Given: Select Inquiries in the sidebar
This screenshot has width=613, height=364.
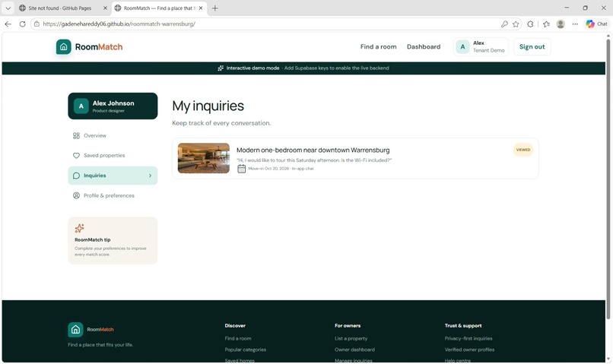Looking at the screenshot, I should coord(113,176).
